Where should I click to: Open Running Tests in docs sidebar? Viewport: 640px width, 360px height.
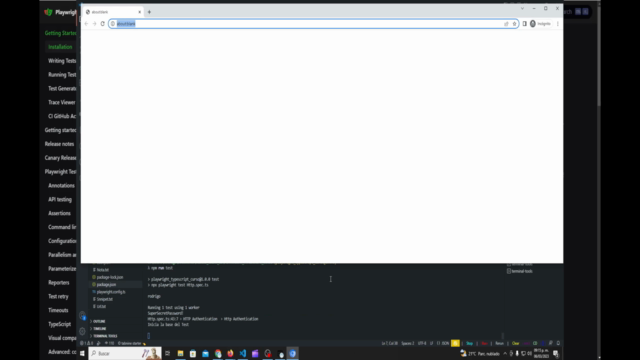click(62, 75)
